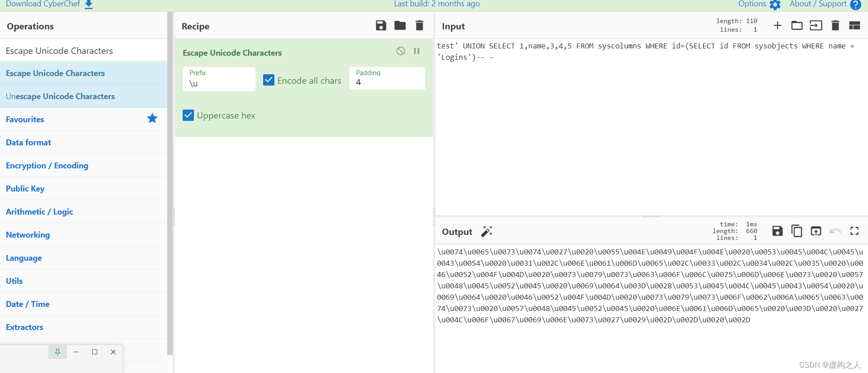Clear the input with trash icon

click(x=835, y=25)
